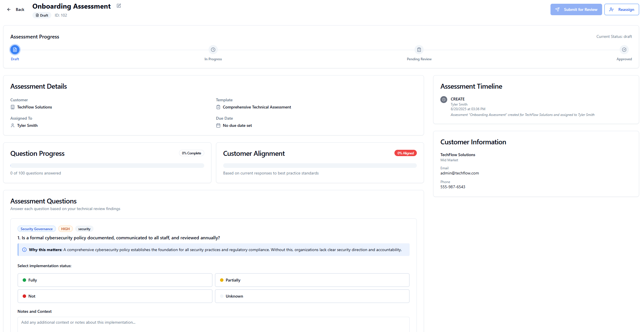Select the Fully implementation status

[x=115, y=280]
